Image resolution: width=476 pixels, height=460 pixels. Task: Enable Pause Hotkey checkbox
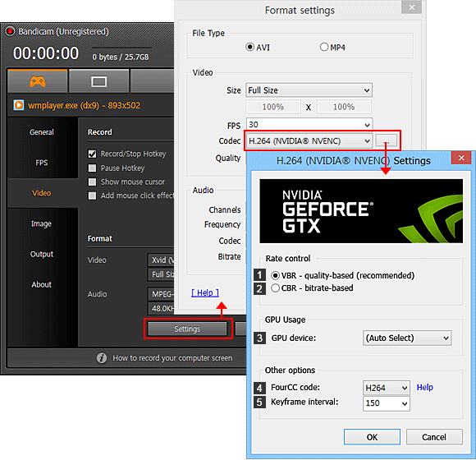[92, 168]
